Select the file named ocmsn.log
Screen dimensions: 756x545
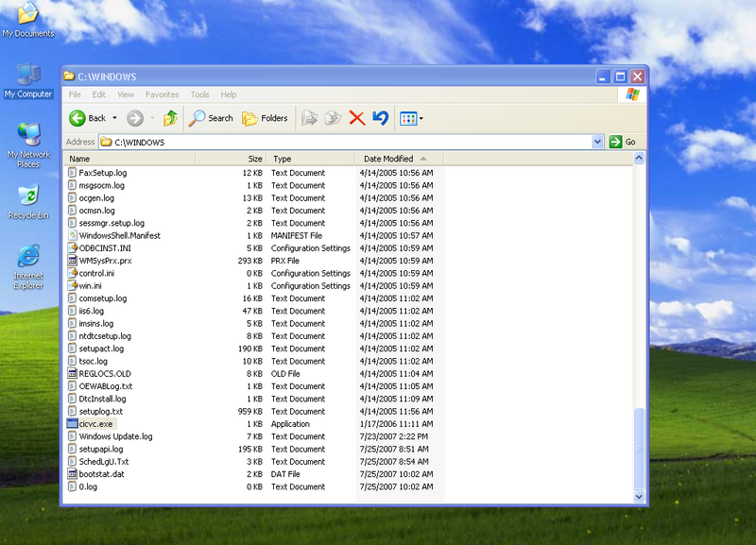(97, 211)
